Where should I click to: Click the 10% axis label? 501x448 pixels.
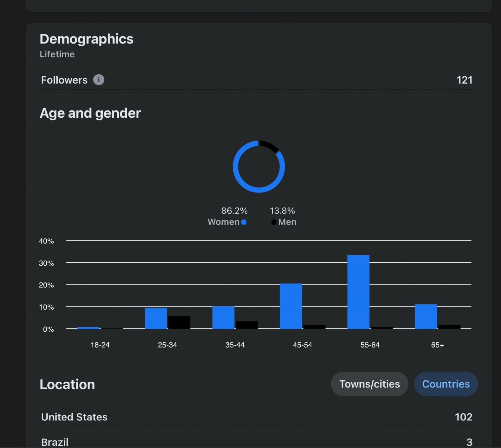tap(46, 307)
